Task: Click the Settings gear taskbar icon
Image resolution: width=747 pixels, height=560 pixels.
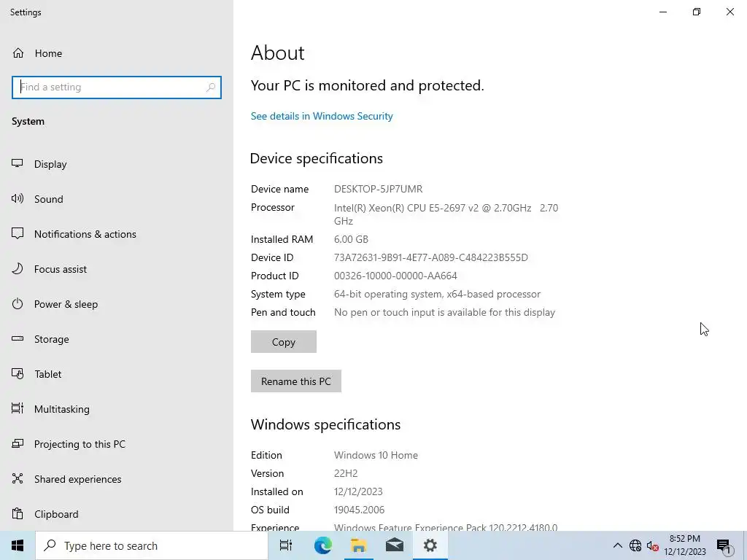Action: click(430, 545)
